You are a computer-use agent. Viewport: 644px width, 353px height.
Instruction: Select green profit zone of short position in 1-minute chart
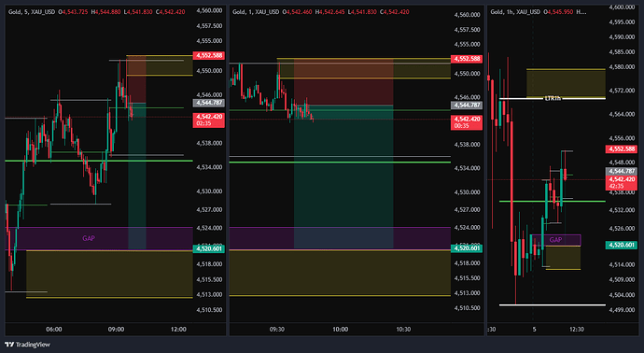[x=343, y=176]
